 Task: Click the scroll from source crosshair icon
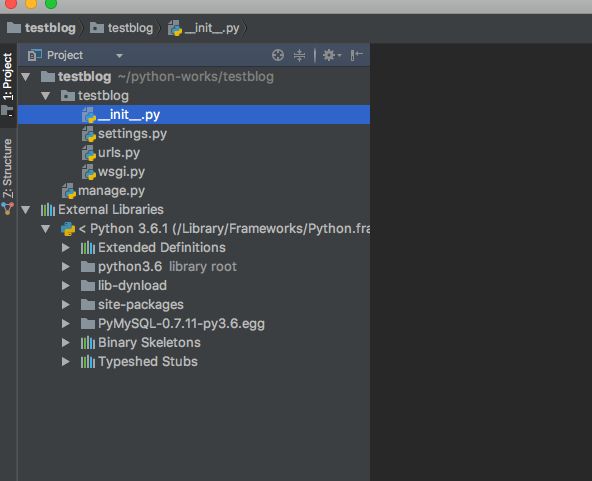tap(278, 56)
